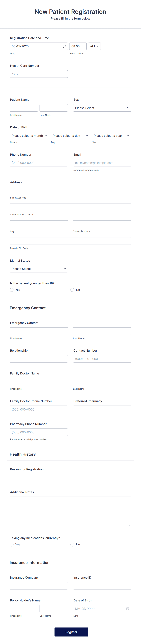Click the Register button

pyautogui.click(x=71, y=632)
